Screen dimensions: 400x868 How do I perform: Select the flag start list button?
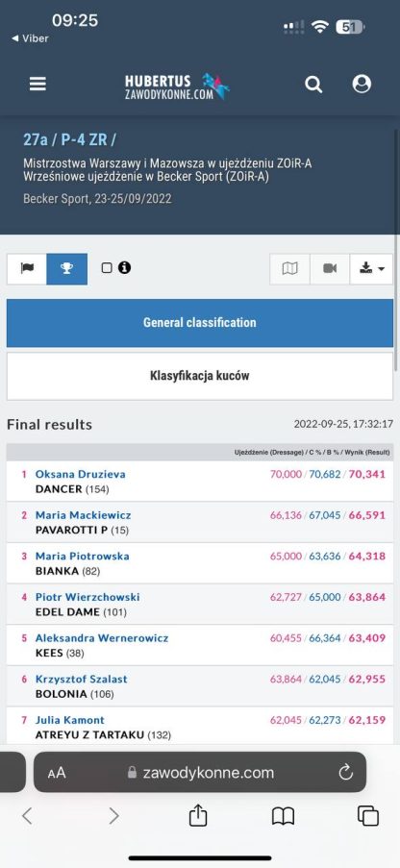tap(27, 268)
